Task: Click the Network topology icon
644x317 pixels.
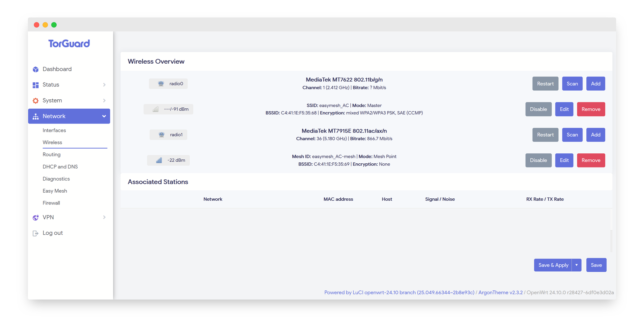Action: click(36, 116)
